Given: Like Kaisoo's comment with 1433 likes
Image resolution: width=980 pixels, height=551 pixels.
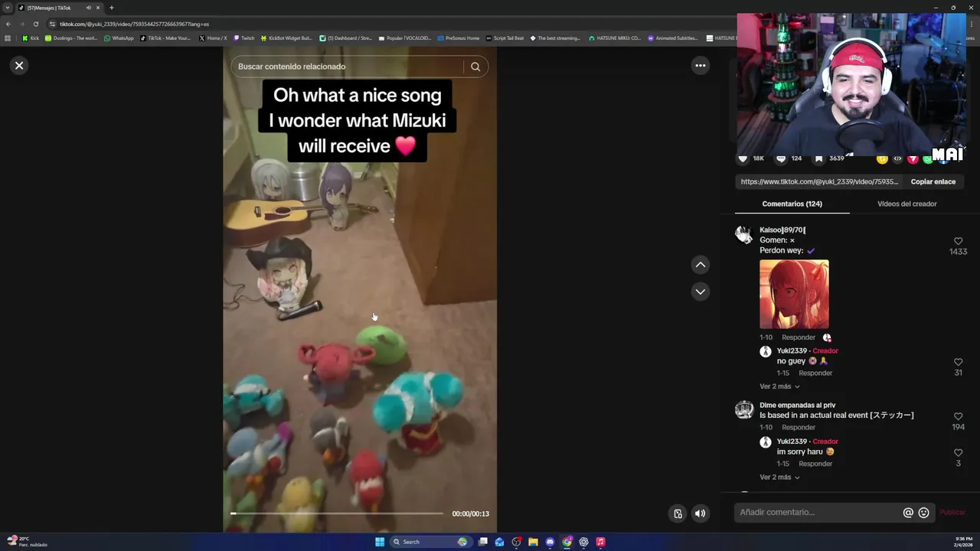Looking at the screenshot, I should [x=958, y=241].
